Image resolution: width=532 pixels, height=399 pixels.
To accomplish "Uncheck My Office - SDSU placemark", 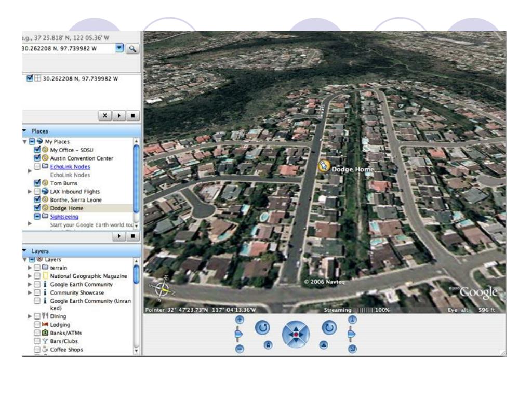I will [37, 150].
